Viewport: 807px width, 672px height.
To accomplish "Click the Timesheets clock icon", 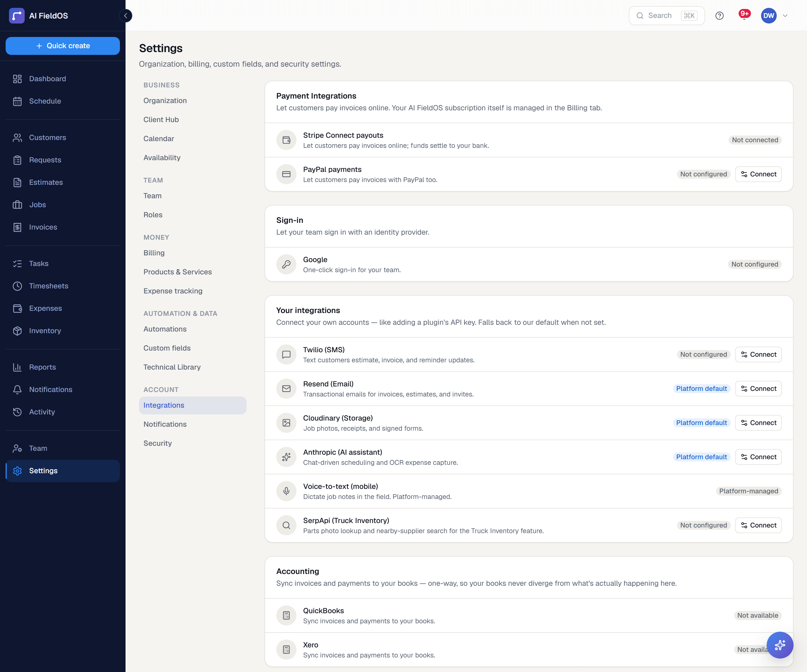I will tap(17, 286).
